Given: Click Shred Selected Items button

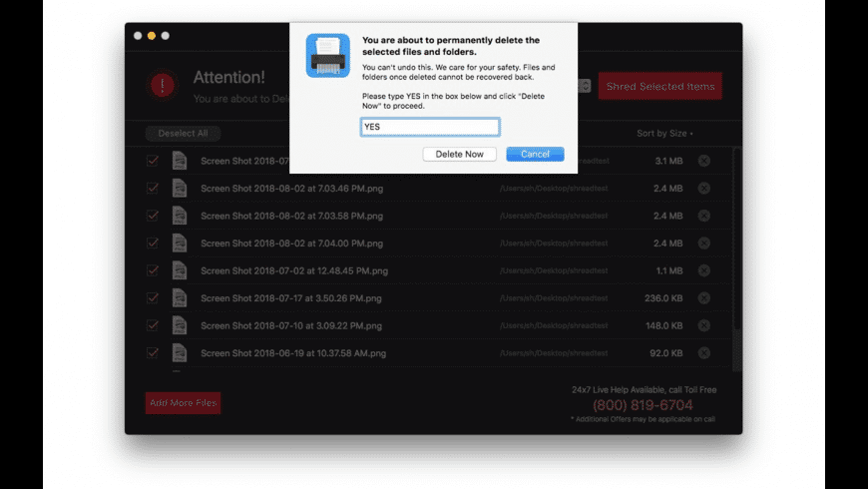Looking at the screenshot, I should (659, 86).
